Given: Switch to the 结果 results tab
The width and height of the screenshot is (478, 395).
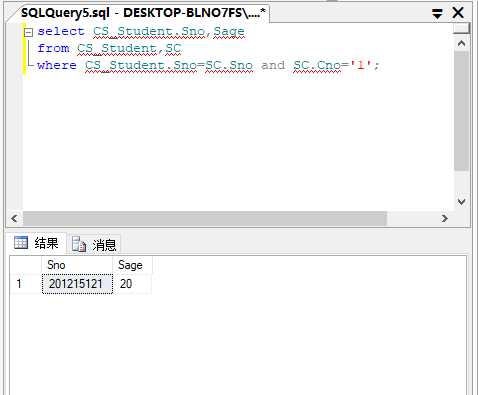Looking at the screenshot, I should (x=37, y=243).
